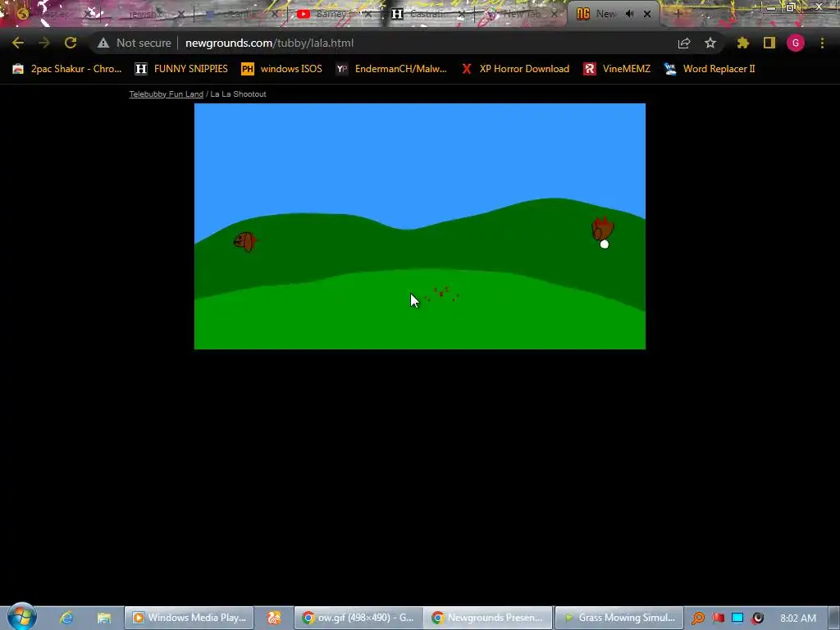Select the active Newgrounds tab

[x=614, y=14]
